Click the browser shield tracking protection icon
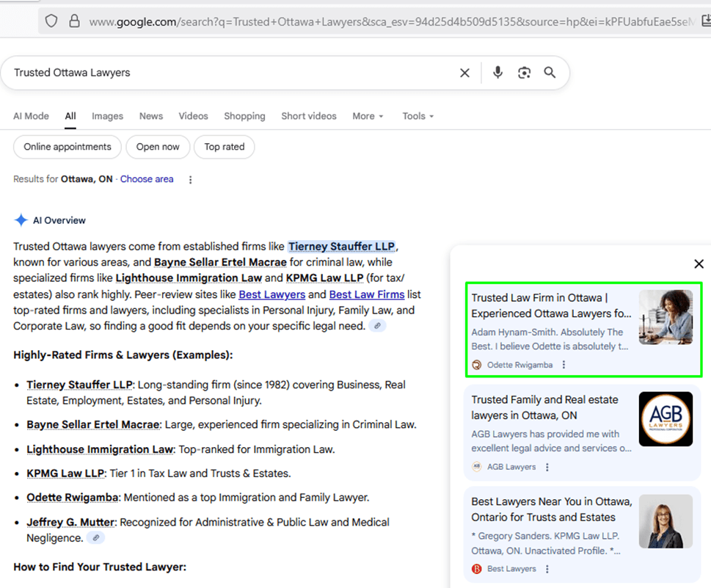Image resolution: width=711 pixels, height=588 pixels. point(51,21)
